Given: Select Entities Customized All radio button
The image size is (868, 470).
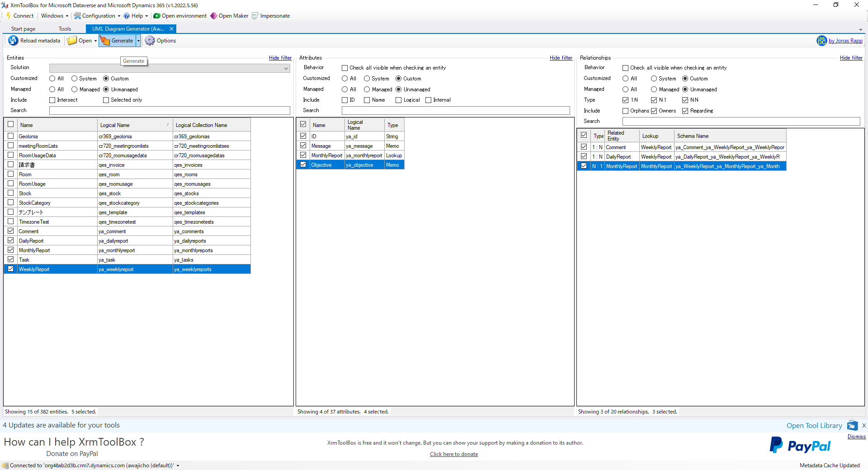Looking at the screenshot, I should 52,79.
